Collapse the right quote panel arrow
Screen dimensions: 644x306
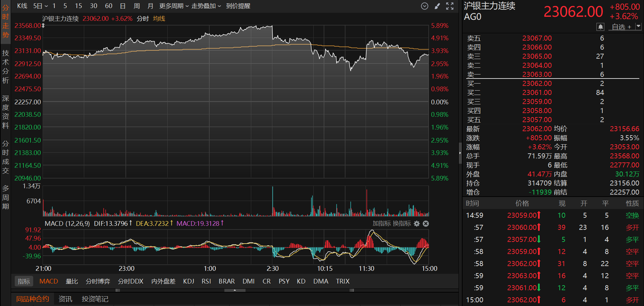coord(460,153)
